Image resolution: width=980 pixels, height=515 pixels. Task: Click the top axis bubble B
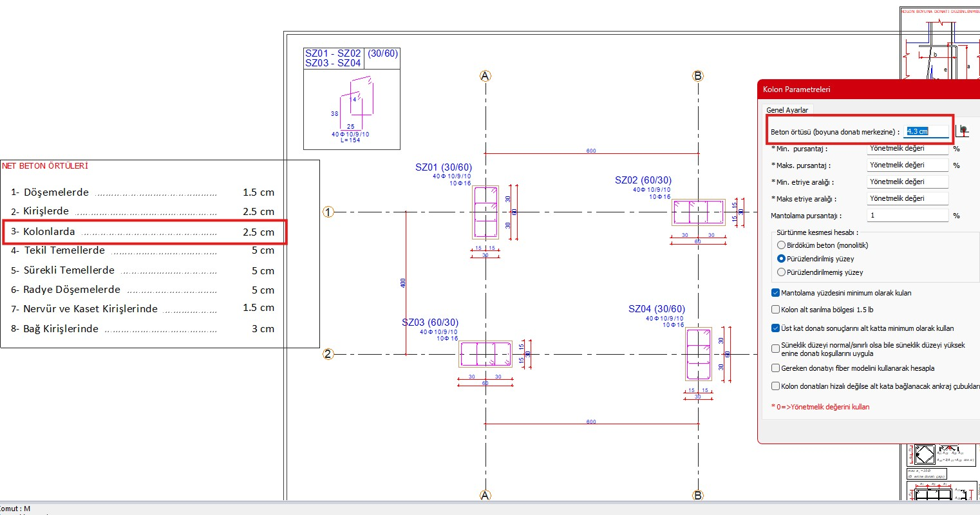(x=698, y=76)
